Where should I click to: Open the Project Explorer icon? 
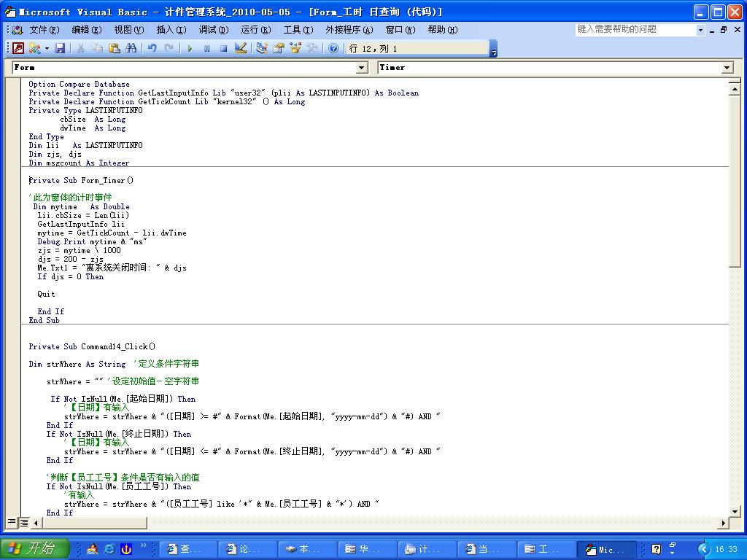(262, 48)
